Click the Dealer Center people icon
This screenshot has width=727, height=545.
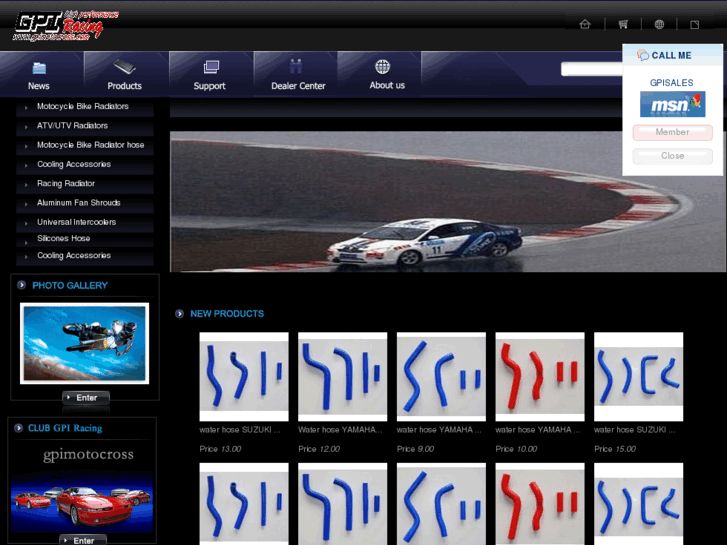click(x=296, y=66)
